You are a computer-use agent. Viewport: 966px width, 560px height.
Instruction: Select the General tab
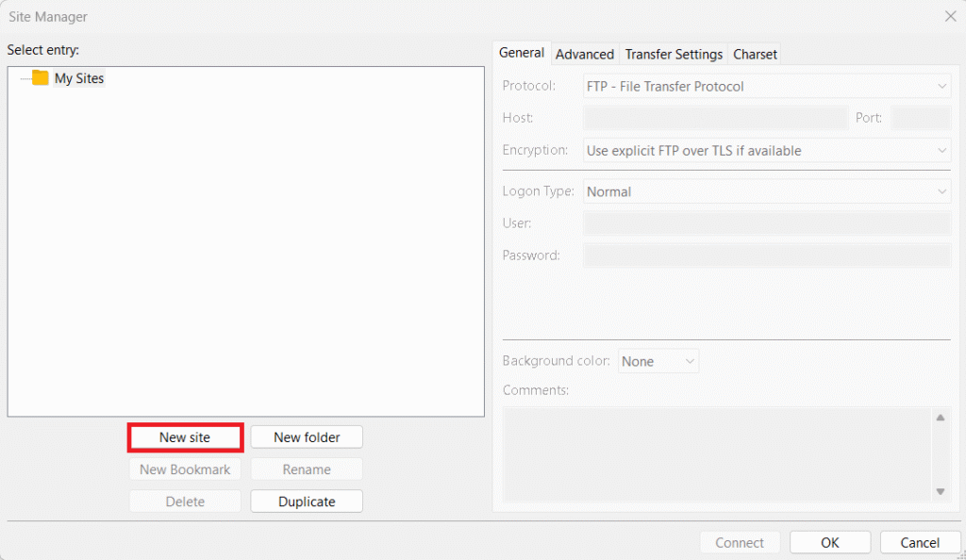point(522,53)
